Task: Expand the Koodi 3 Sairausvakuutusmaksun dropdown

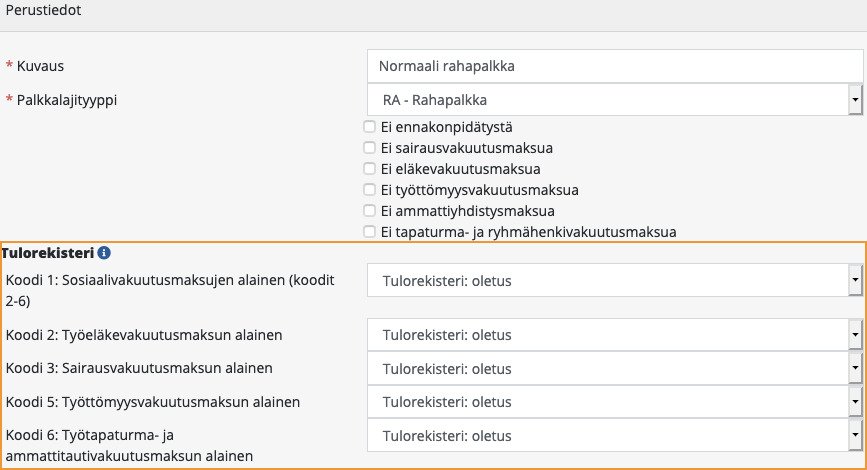Action: (614, 368)
